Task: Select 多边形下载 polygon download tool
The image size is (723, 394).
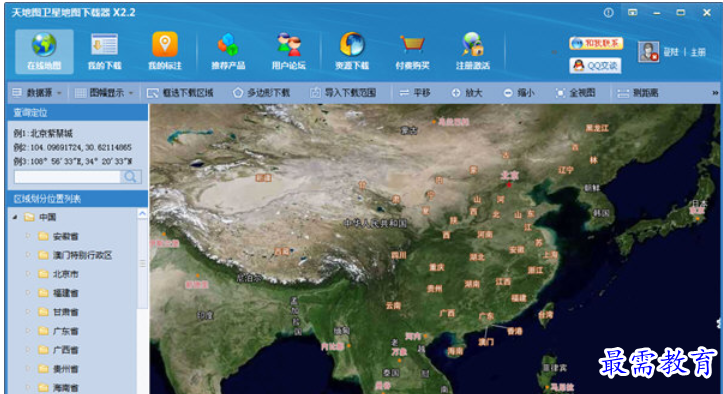Action: 261,93
